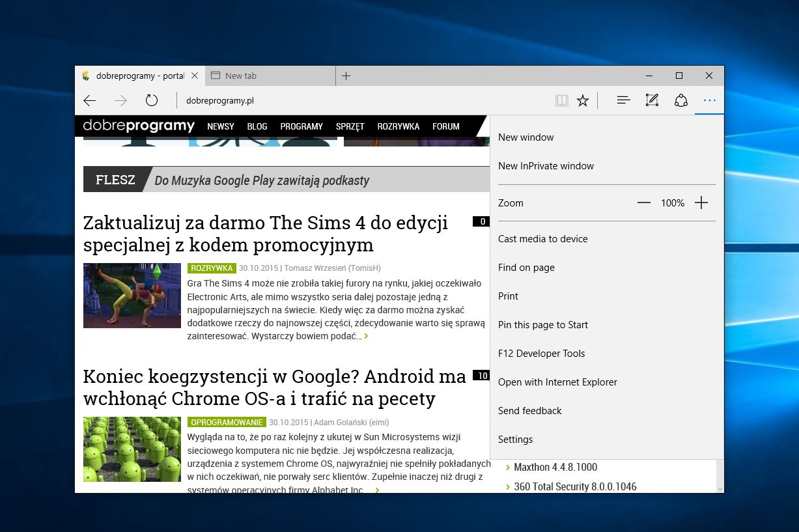Image resolution: width=799 pixels, height=532 pixels.
Task: Decrease zoom with the minus button
Action: click(x=644, y=203)
